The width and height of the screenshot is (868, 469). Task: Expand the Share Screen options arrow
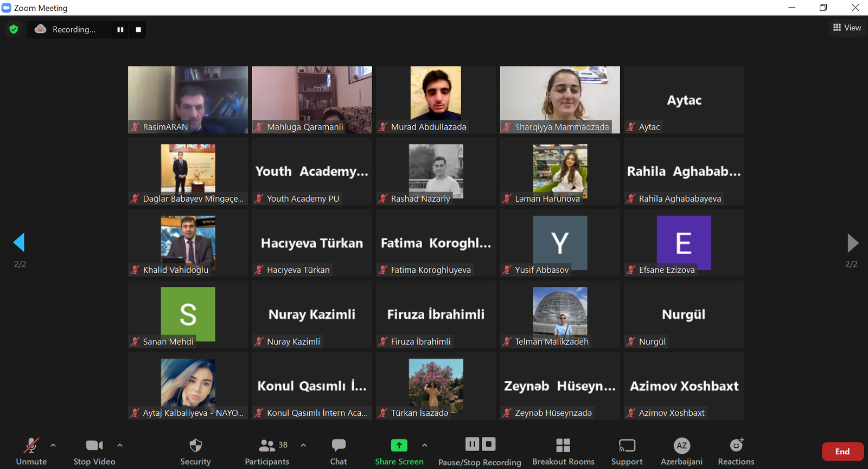[x=425, y=445]
